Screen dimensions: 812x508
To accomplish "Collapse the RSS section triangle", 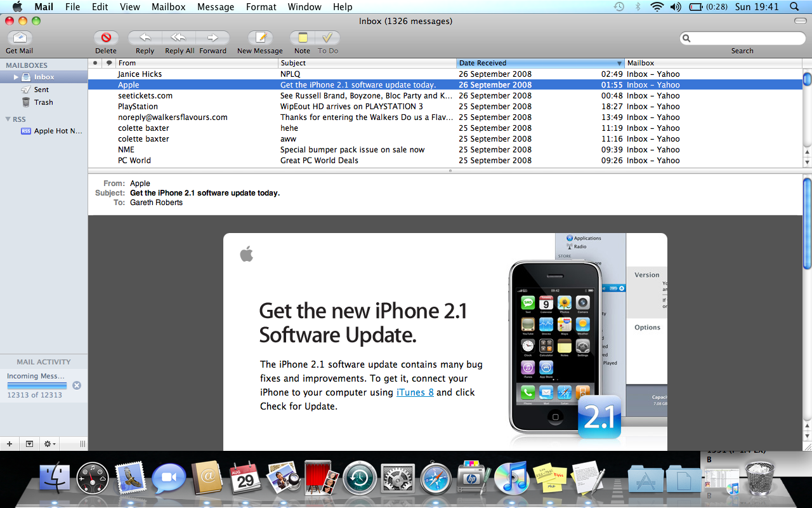I will [8, 119].
